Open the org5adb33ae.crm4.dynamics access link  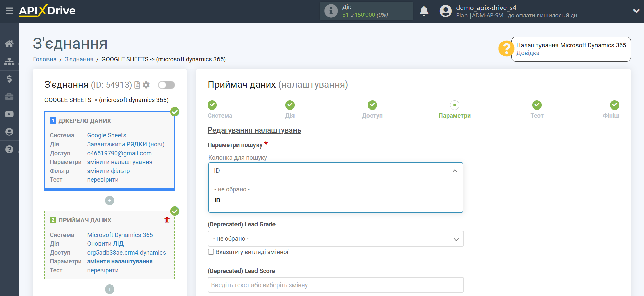(x=127, y=253)
